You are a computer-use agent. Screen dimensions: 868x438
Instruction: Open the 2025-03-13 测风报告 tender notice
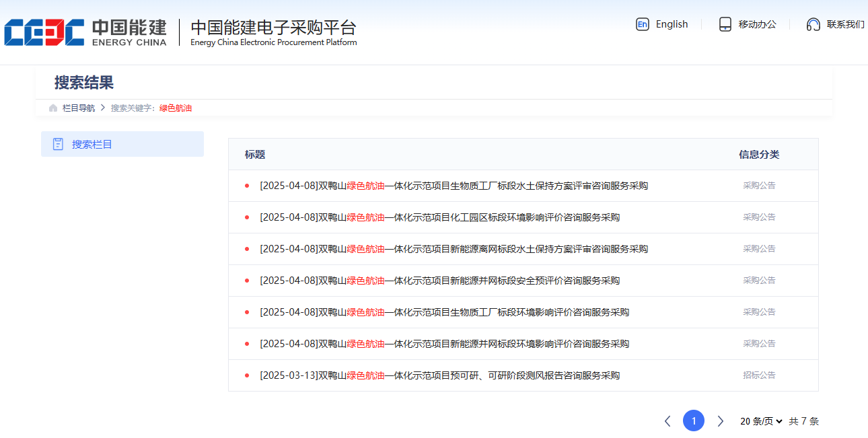tap(439, 375)
